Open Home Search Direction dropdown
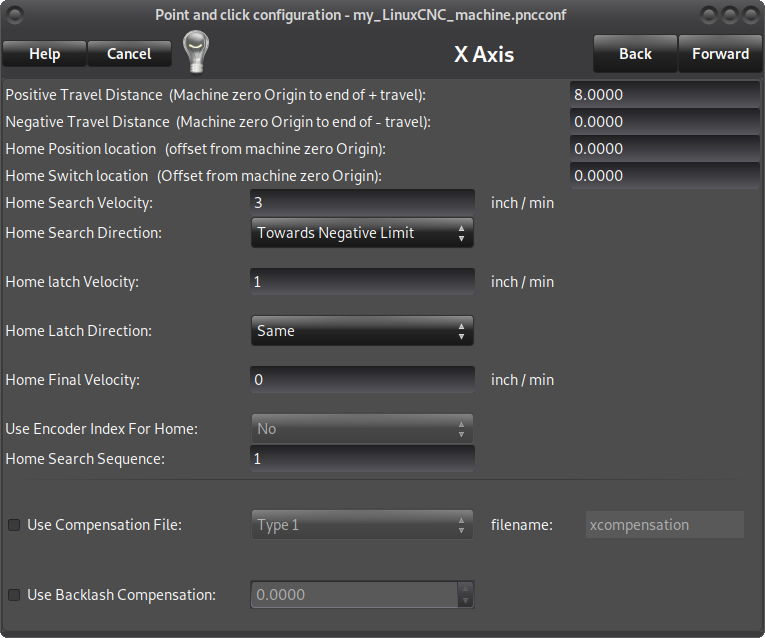This screenshot has width=765, height=638. click(x=362, y=233)
